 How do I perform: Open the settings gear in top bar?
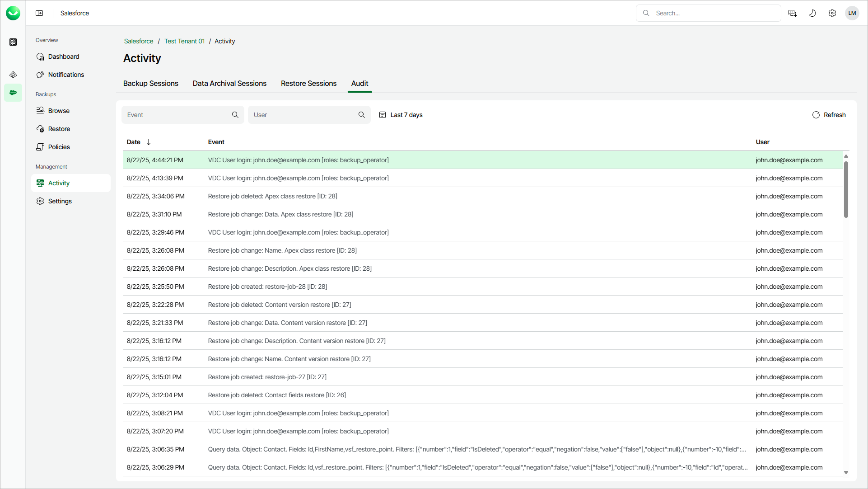[x=832, y=13]
